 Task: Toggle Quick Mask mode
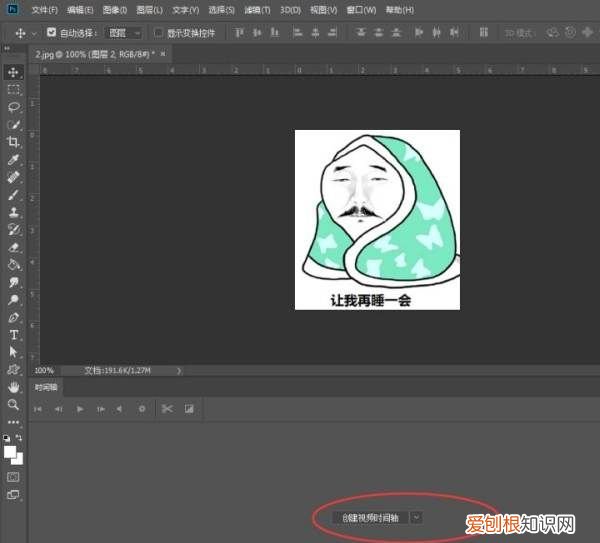coord(13,477)
